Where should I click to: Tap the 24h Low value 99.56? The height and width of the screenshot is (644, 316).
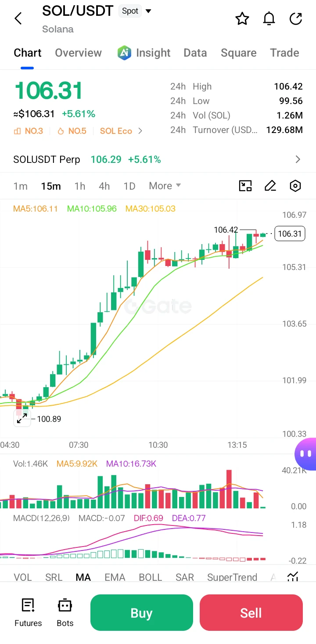coord(291,101)
